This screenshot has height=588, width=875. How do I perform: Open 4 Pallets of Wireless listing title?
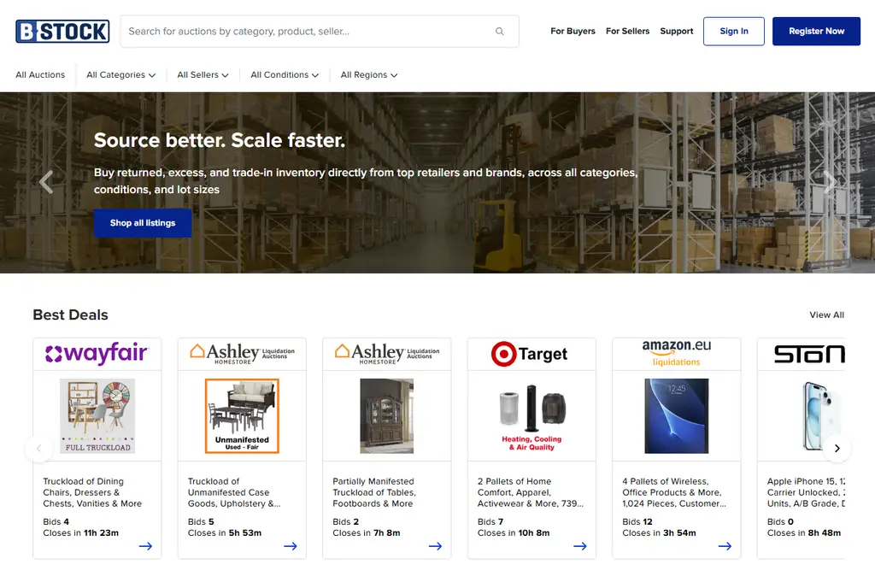674,492
